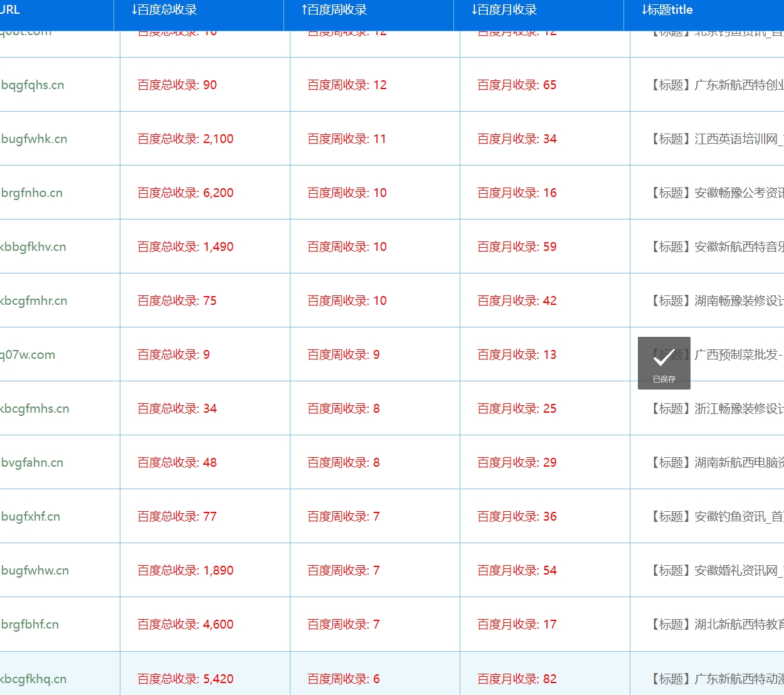Sort by the 百度总收录 column header

coord(164,10)
